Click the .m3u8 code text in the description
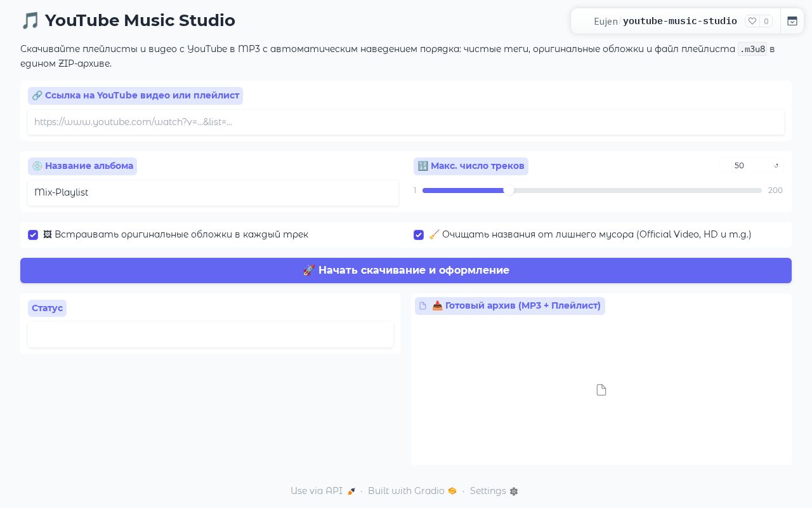Viewport: 812px width, 508px height. (x=753, y=50)
